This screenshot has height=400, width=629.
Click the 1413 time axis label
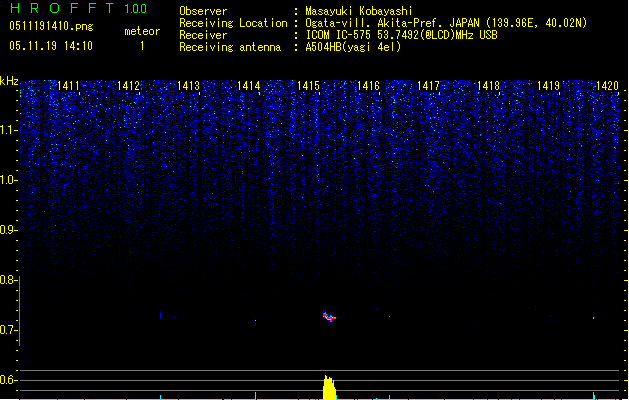(189, 86)
